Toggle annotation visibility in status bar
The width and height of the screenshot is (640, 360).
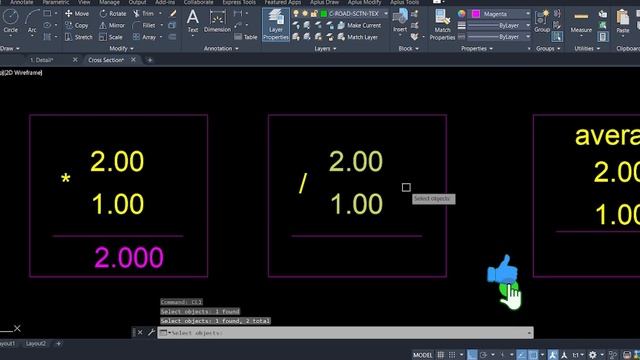click(553, 355)
